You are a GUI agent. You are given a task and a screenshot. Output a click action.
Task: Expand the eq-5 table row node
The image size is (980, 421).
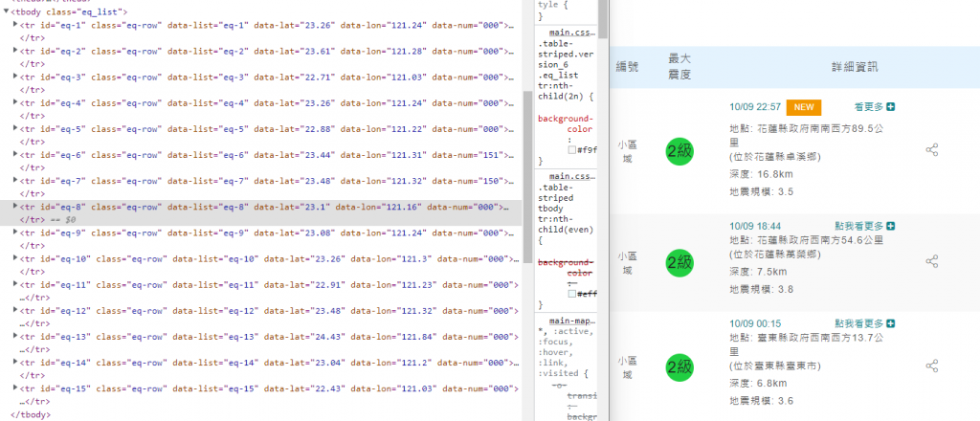tap(15, 128)
